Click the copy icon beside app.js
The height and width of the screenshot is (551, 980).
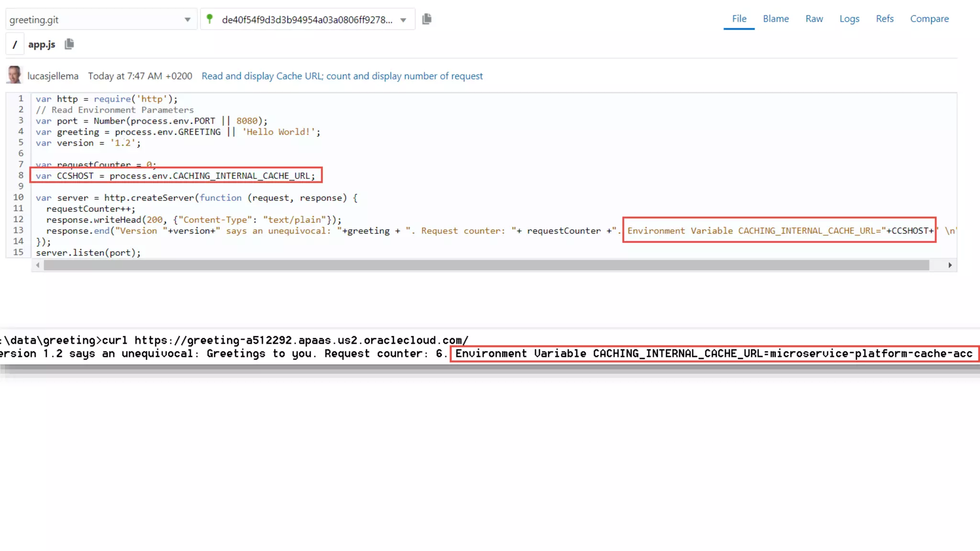(x=69, y=44)
